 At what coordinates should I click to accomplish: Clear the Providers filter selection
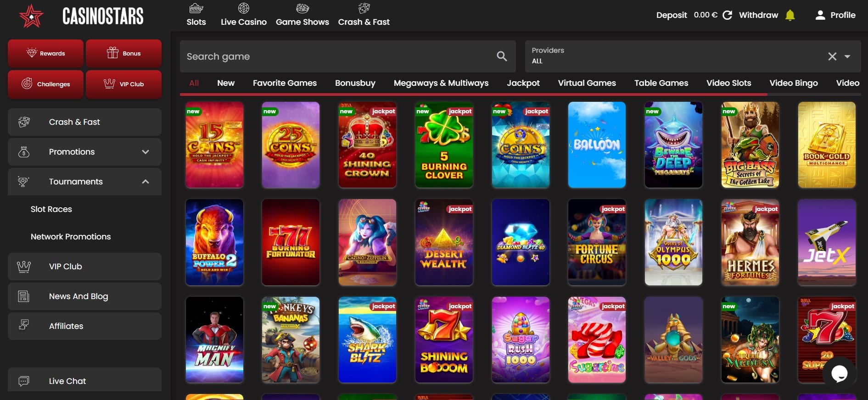[832, 56]
